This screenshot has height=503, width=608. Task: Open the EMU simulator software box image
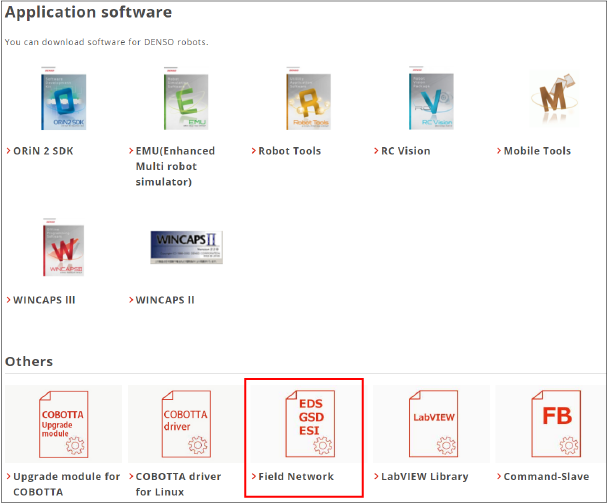coord(185,101)
